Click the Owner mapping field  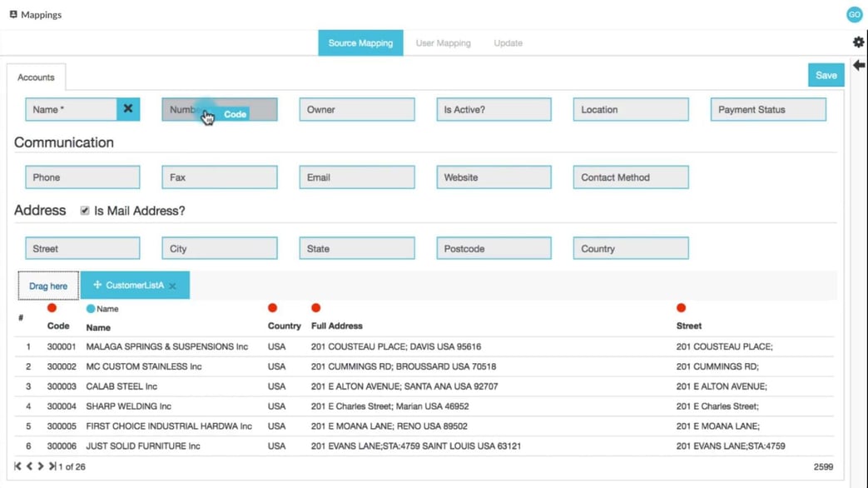pyautogui.click(x=357, y=109)
